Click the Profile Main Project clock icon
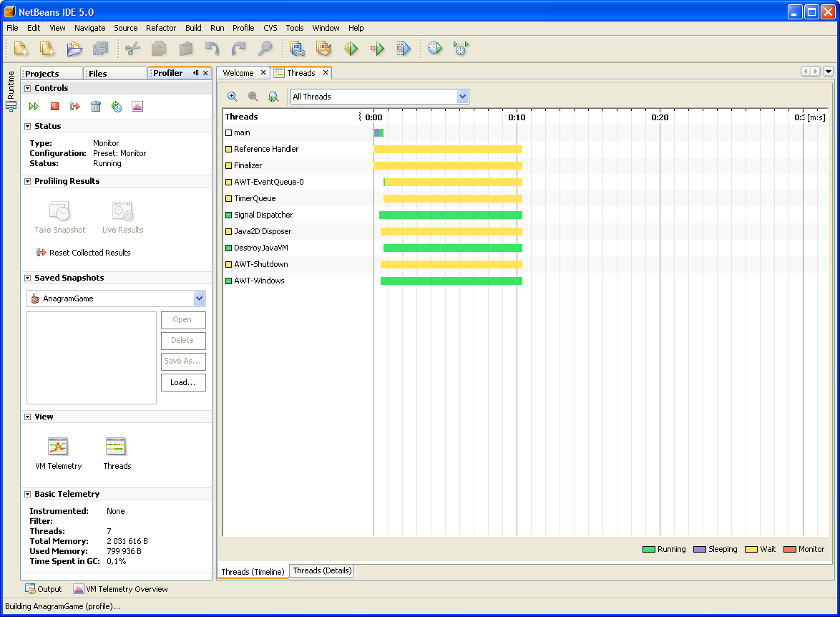 (435, 48)
